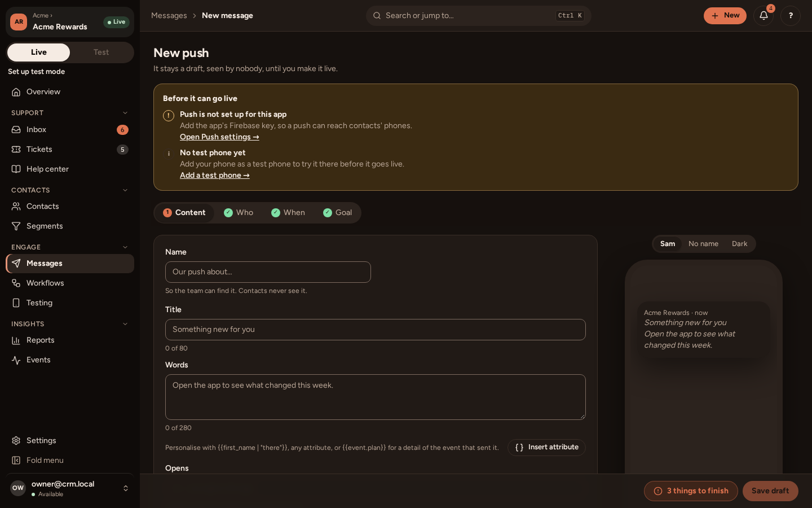
Task: Click the Overview home icon
Action: 16,92
